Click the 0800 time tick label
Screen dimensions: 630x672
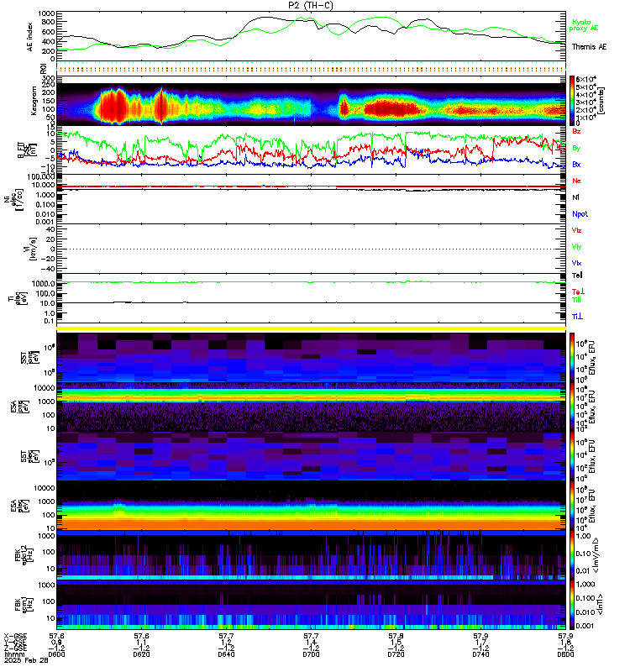pos(565,654)
